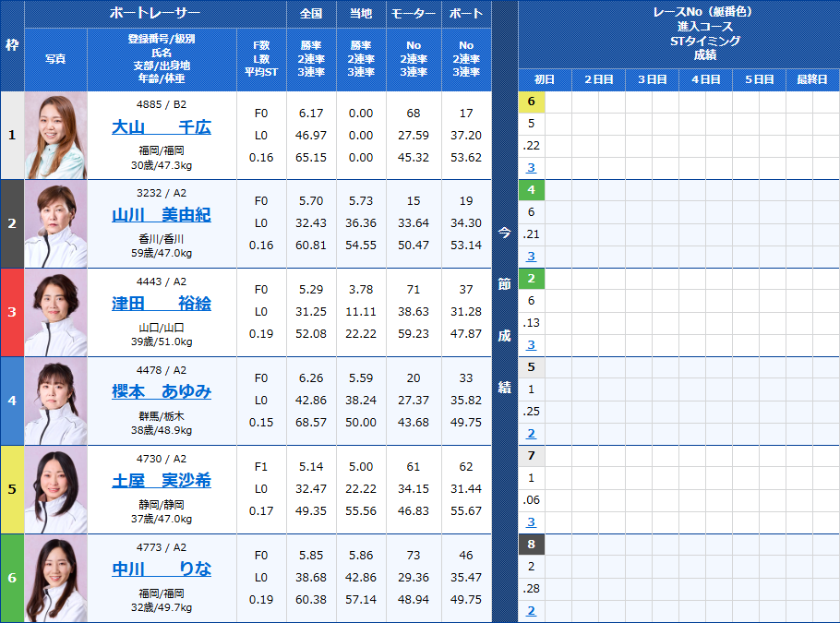Open result link 2 in 中川りな's row
Screen dimensions: 840x623
point(531,611)
